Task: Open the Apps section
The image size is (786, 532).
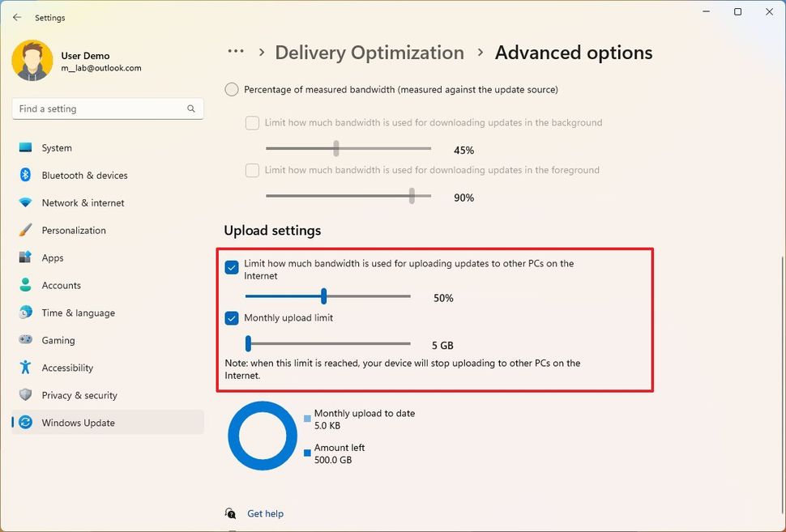Action: (x=53, y=257)
